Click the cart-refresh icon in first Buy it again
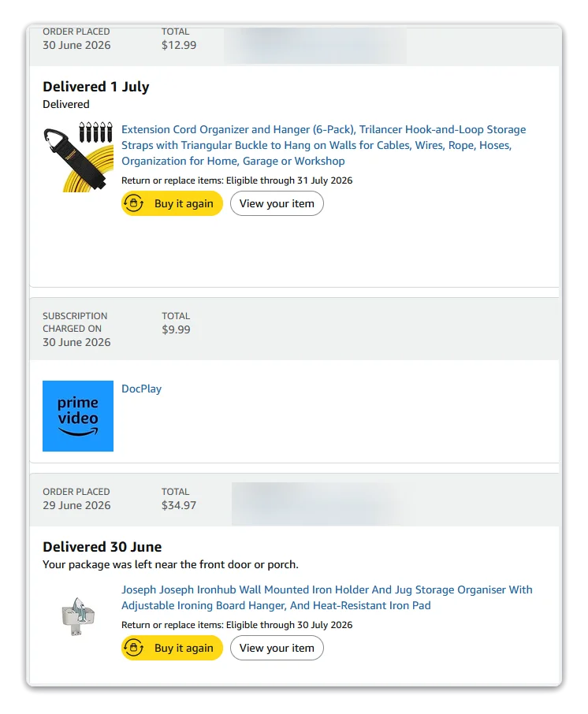The width and height of the screenshot is (588, 714). 133,203
